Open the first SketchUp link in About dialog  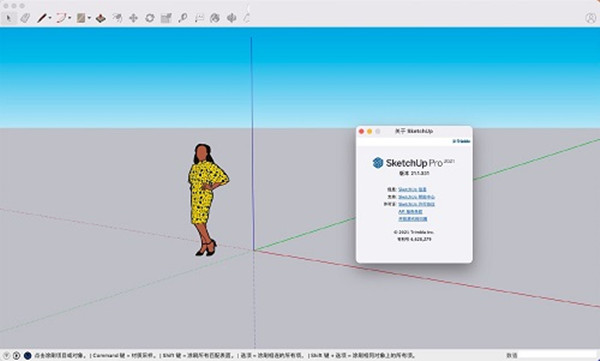coord(412,189)
